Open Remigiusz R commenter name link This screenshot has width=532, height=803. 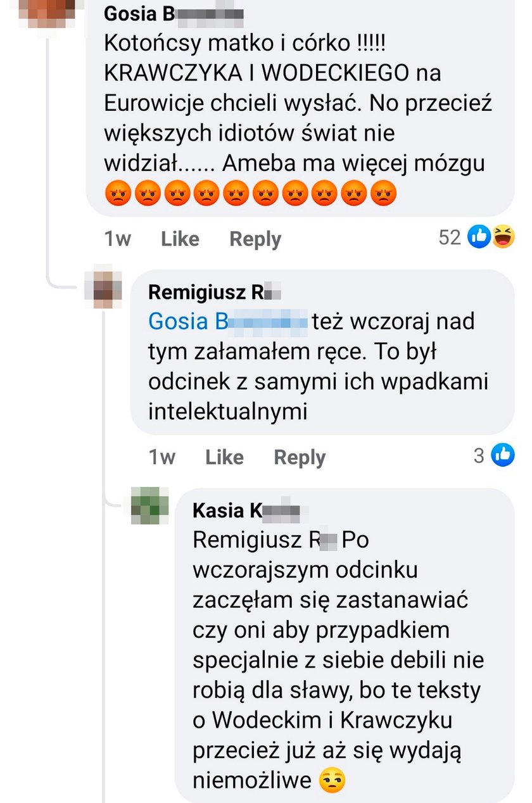coord(214,293)
